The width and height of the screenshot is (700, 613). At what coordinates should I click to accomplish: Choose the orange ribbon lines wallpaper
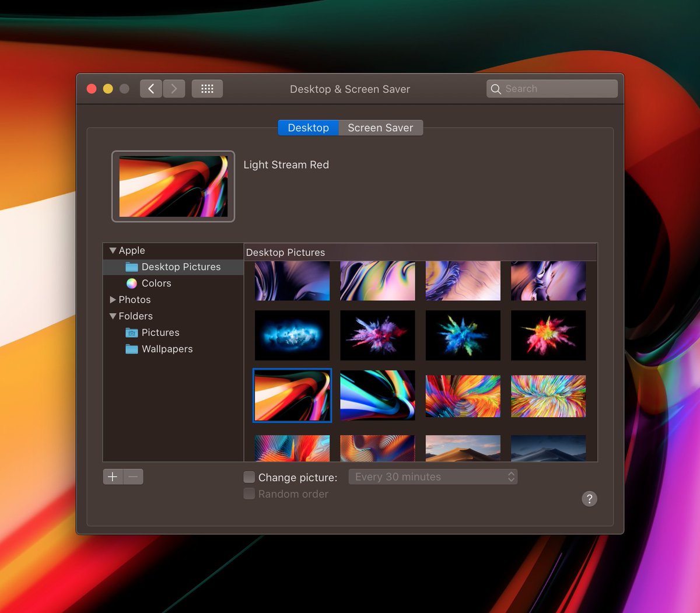pos(377,448)
